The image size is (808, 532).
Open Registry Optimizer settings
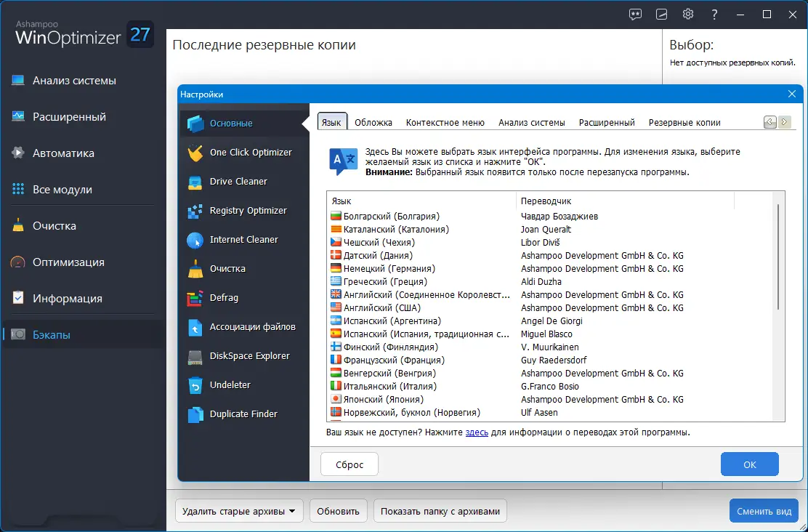243,210
